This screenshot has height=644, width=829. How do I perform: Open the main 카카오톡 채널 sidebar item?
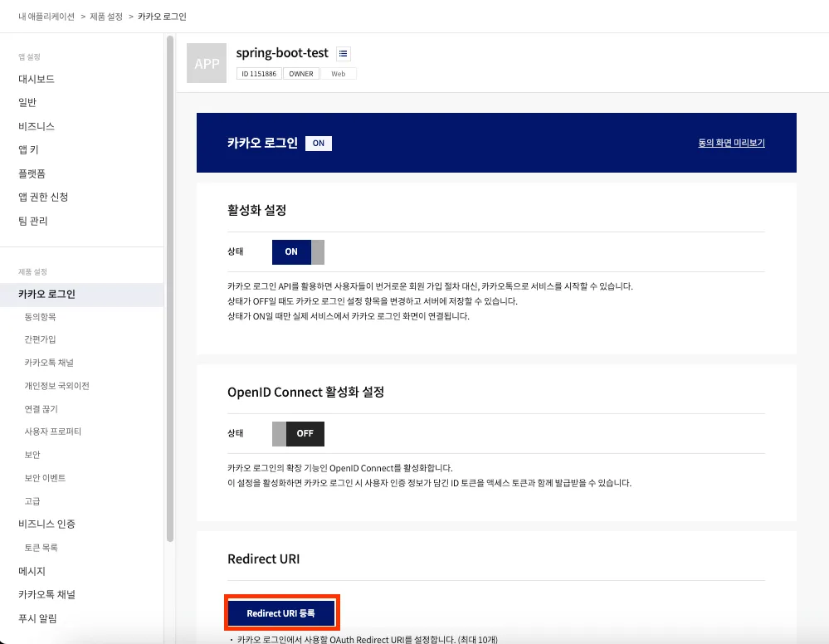click(x=47, y=594)
